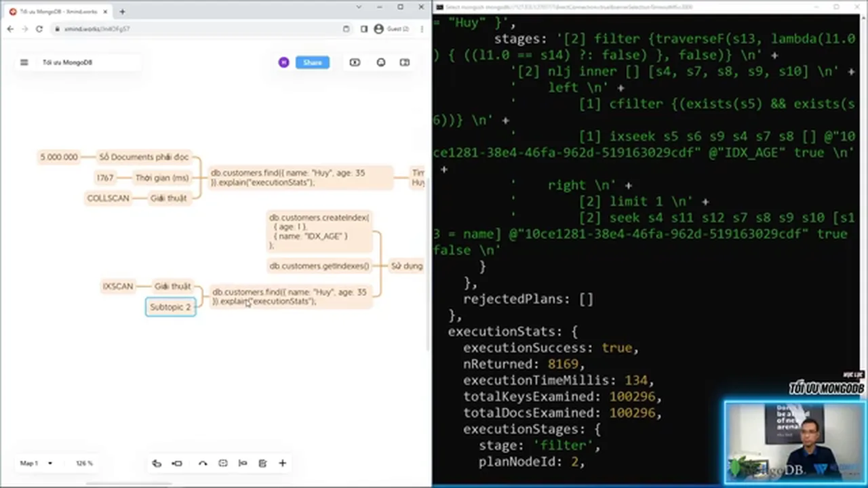Insert subtopic via bottom toolbar icon
Screen dimensions: 868x488
(x=177, y=463)
